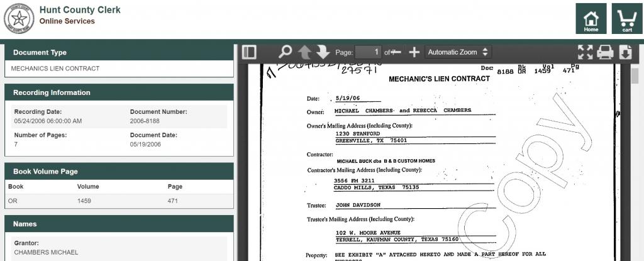Go to previous page using up arrow
The image size is (644, 261).
pos(304,52)
